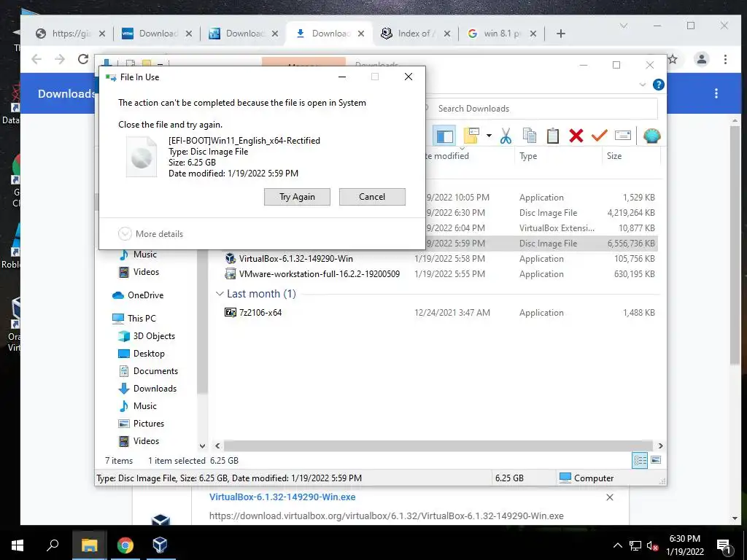Open Chrome from the taskbar
Screen dimensions: 747x560
(x=125, y=545)
